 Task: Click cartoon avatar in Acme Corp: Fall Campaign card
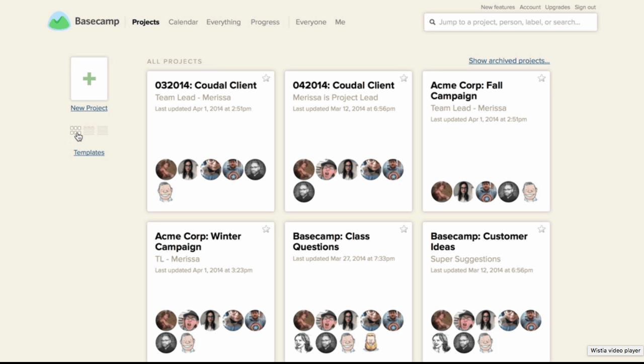point(530,192)
